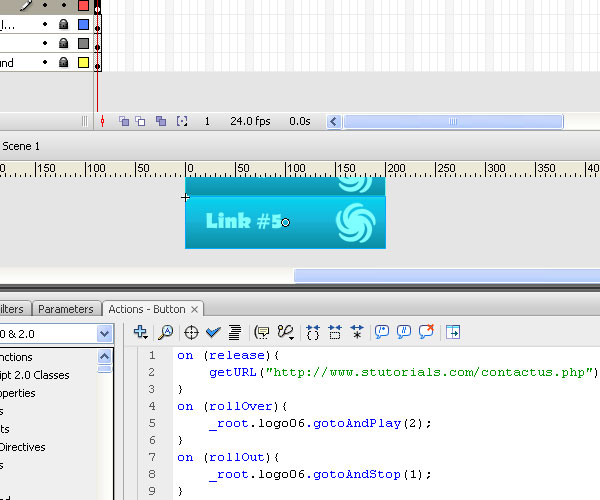
Task: Run Check syntax with the blue checkmark
Action: pos(213,332)
